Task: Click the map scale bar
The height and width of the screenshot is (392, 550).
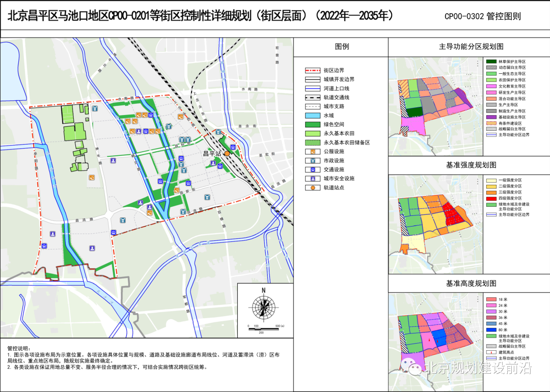Action: 263,328
